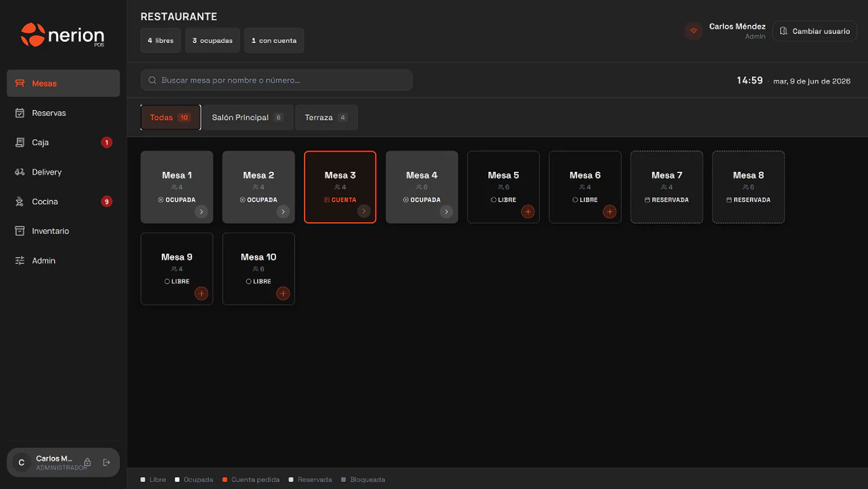Viewport: 868px width, 489px height.
Task: Select the Mesa 4 table name
Action: (x=422, y=175)
